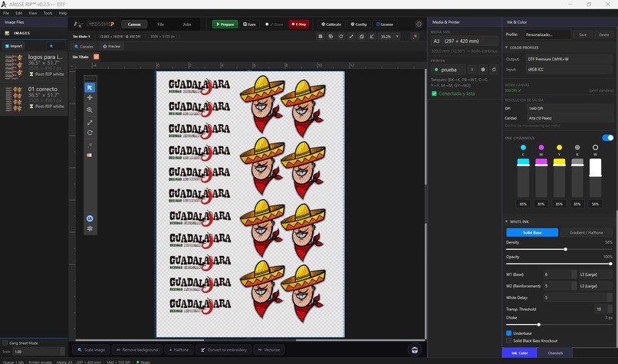Click the red eraser tool icon
Screen dimensions: 618x364
[x=90, y=156]
